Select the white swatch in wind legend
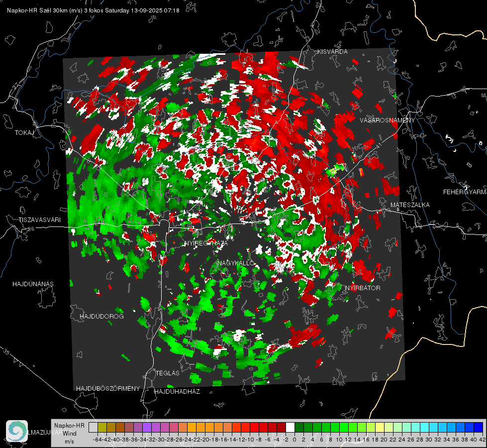487x448 pixels. (x=290, y=427)
